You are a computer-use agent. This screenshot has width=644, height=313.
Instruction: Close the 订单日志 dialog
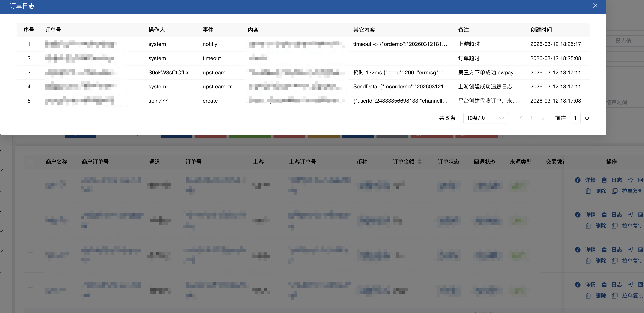pos(595,6)
